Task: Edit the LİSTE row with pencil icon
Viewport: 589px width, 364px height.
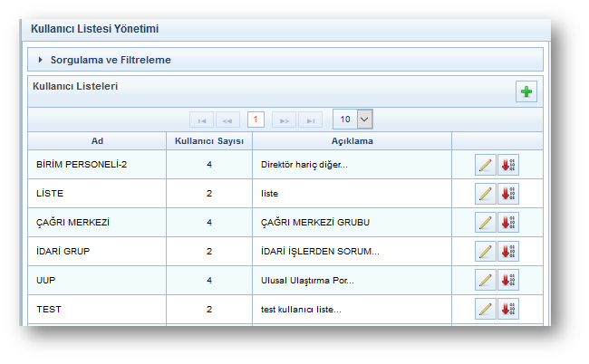Action: tap(486, 194)
